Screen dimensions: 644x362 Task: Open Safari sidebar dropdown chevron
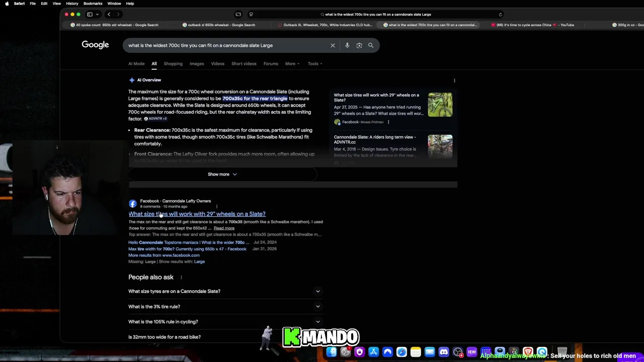pos(97,14)
